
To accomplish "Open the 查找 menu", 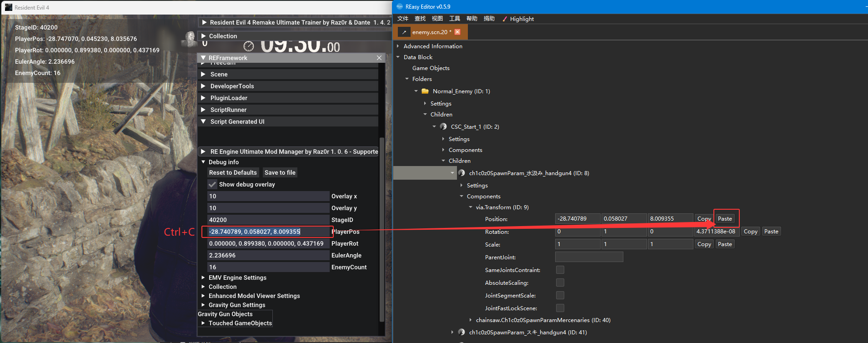I will (x=420, y=19).
